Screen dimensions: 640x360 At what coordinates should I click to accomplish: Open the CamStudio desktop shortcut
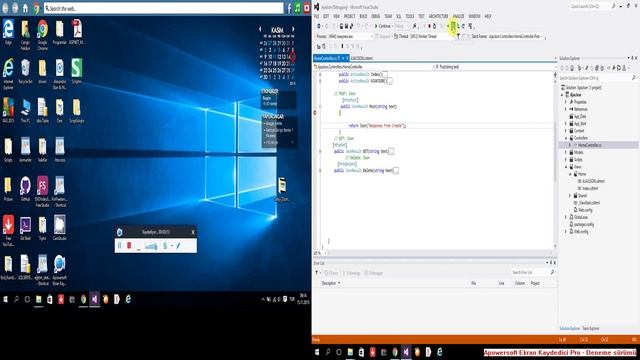60,228
